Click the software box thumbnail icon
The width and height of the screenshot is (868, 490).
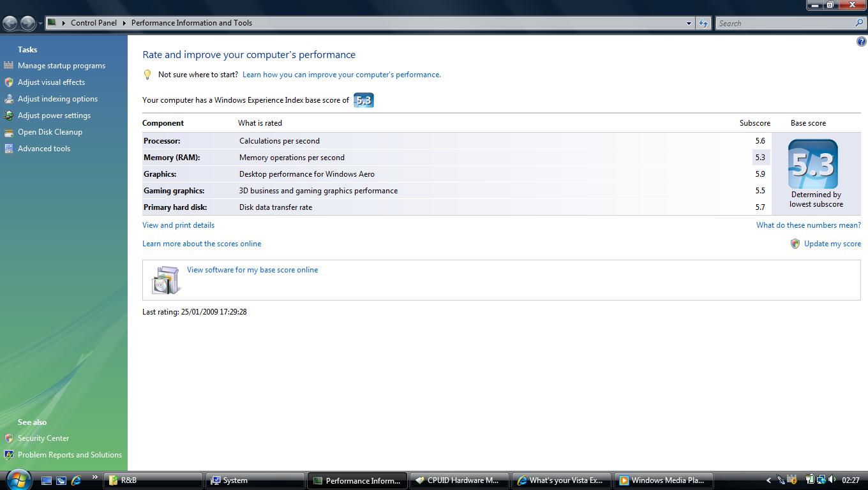coord(165,279)
